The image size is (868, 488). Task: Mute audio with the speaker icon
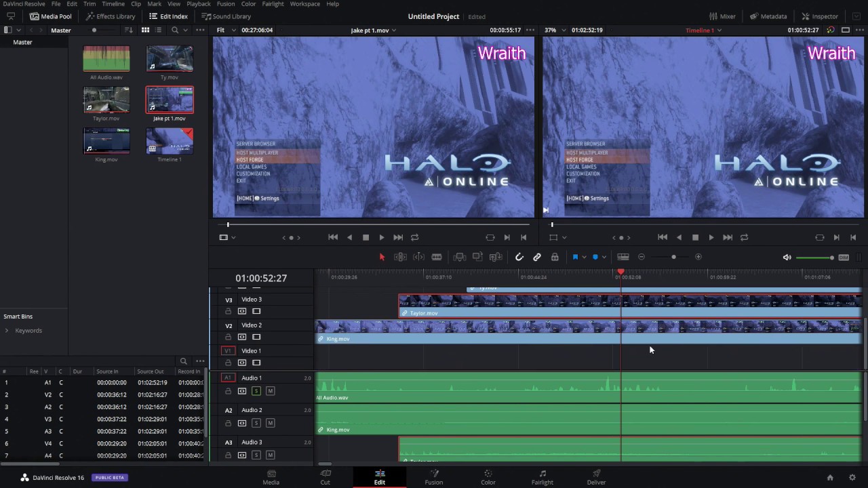(787, 257)
